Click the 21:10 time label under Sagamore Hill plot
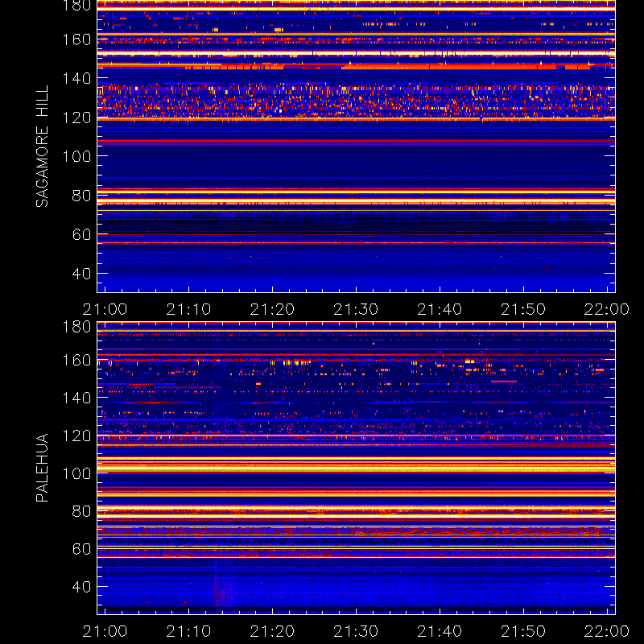644x644 pixels. click(188, 309)
